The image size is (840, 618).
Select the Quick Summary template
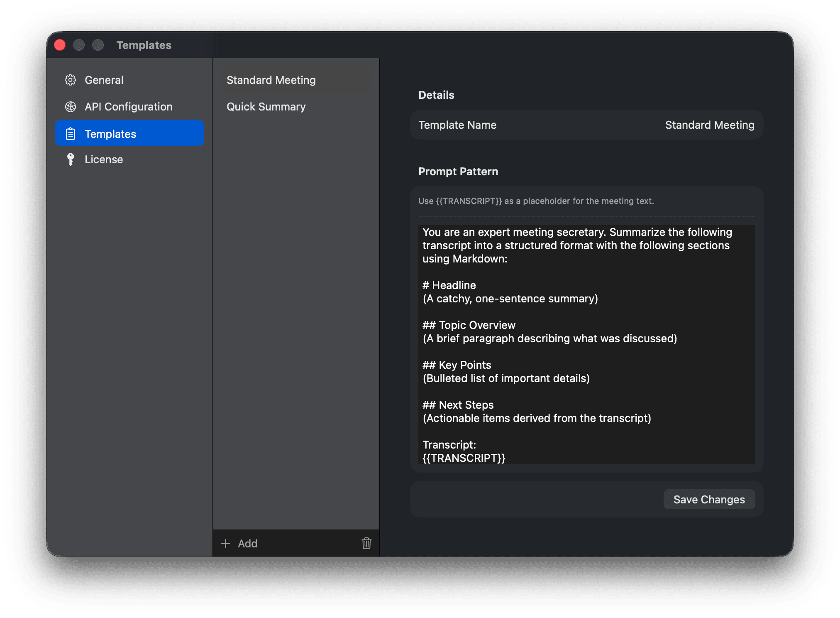point(266,107)
